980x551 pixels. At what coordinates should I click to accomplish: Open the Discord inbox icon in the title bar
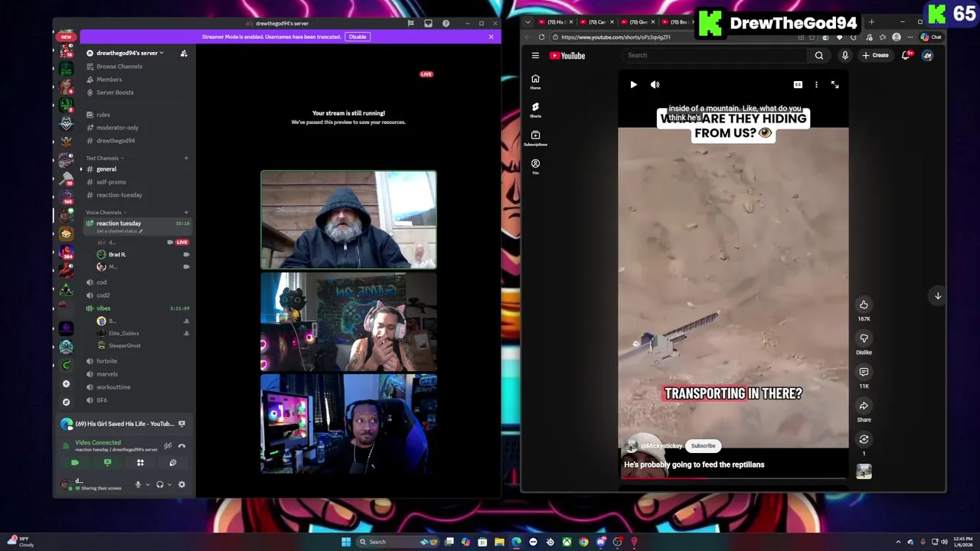(x=428, y=23)
